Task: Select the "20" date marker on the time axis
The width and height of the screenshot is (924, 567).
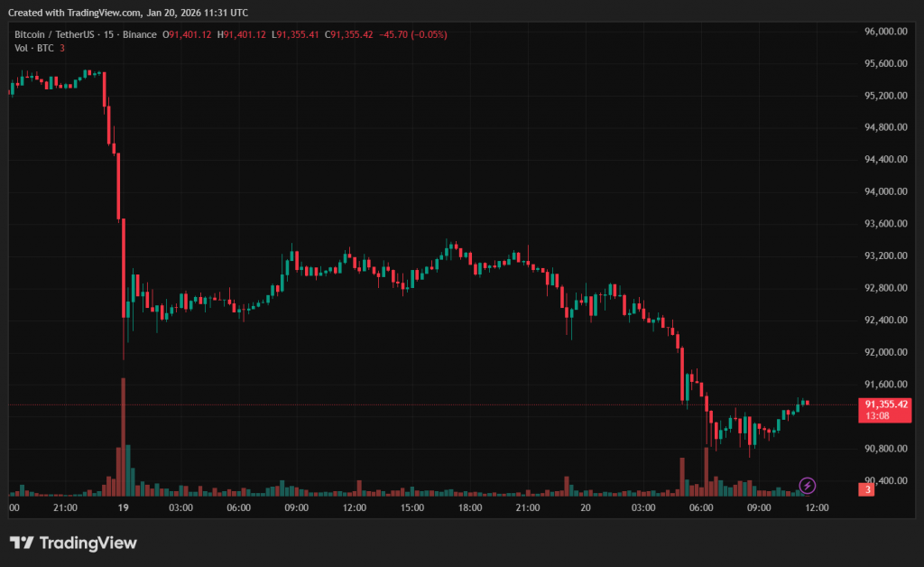Action: [586, 507]
